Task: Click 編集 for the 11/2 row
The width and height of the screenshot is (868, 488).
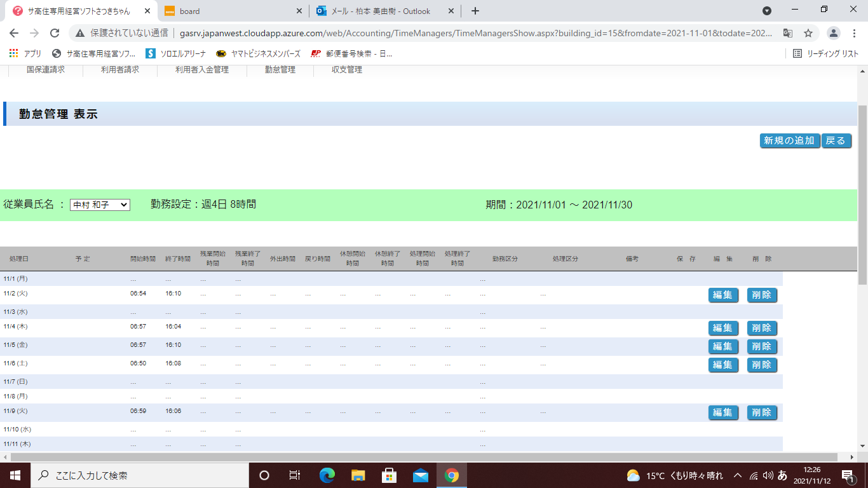Action: click(723, 295)
